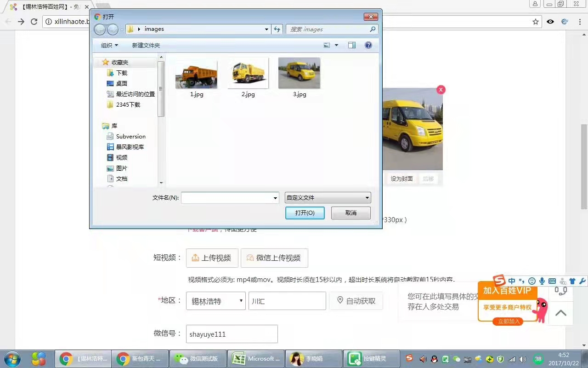Click the 取消 cancel button
The height and width of the screenshot is (368, 588).
(x=351, y=213)
